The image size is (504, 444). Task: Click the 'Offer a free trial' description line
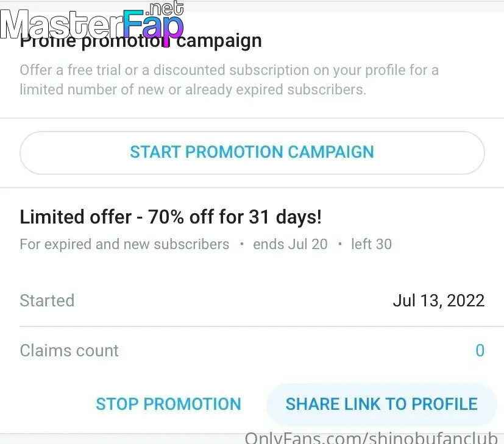click(x=229, y=70)
